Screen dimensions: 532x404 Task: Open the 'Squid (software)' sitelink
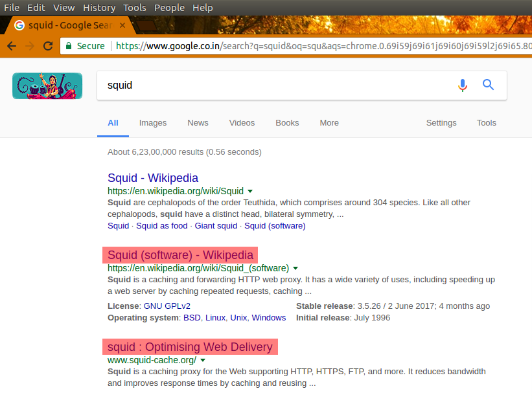[x=275, y=226]
